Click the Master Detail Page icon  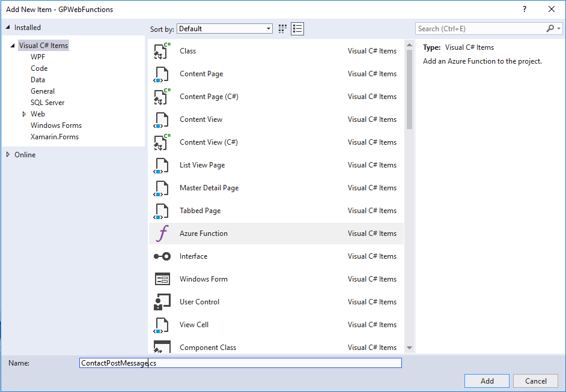pyautogui.click(x=161, y=188)
